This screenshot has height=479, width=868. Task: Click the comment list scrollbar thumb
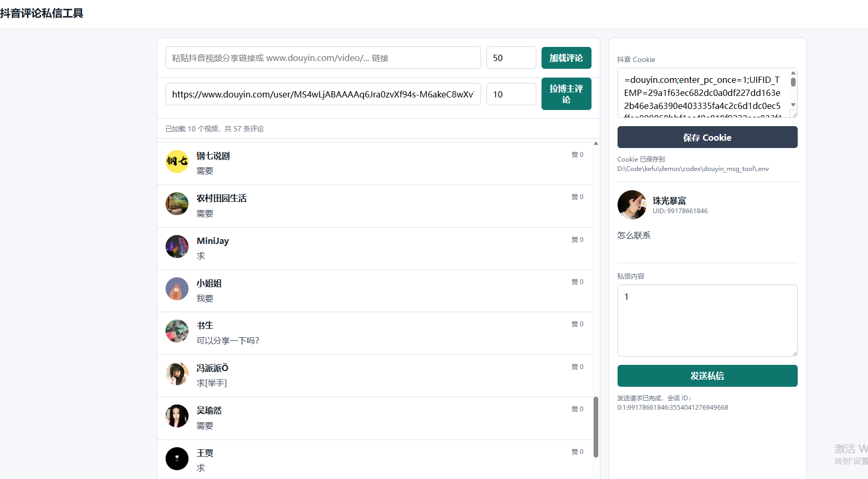click(x=596, y=427)
